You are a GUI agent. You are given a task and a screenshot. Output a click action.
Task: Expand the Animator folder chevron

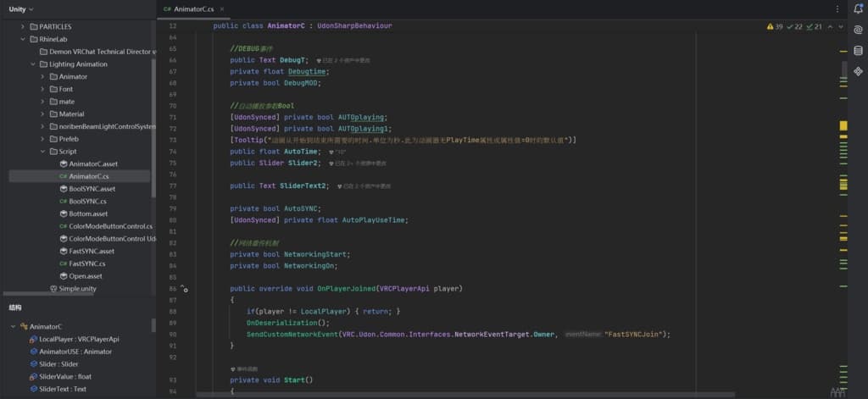[42, 76]
